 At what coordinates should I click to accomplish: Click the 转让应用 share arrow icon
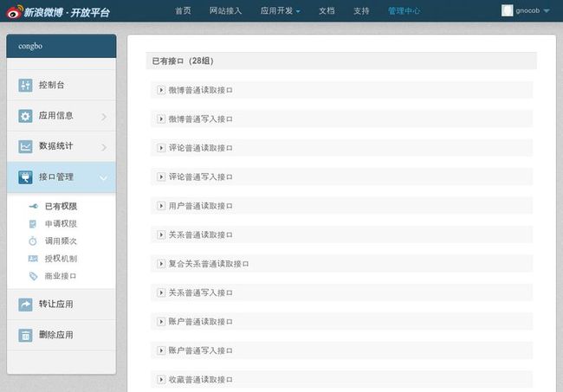click(25, 305)
